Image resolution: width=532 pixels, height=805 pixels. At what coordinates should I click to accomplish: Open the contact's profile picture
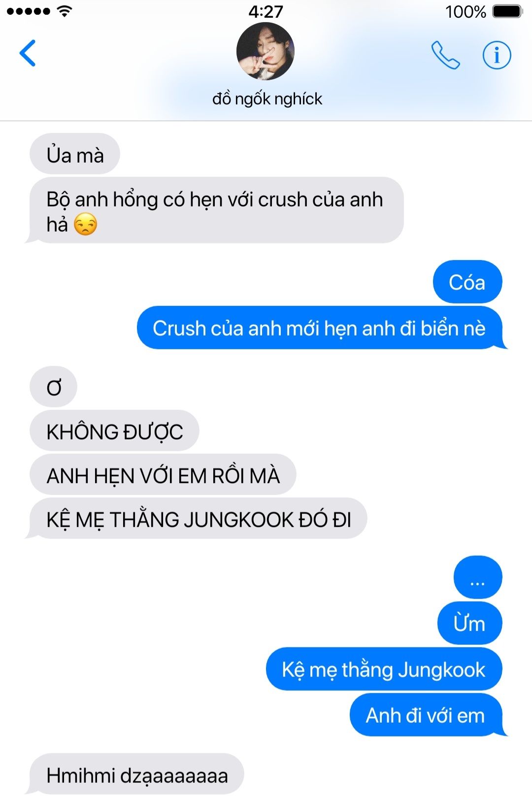point(266,51)
